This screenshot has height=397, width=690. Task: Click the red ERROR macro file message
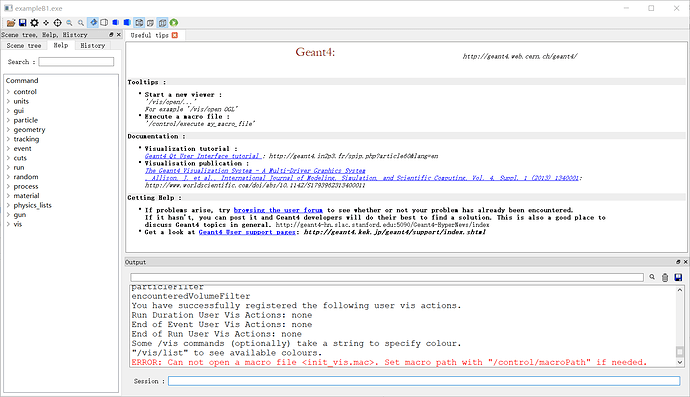pyautogui.click(x=389, y=362)
